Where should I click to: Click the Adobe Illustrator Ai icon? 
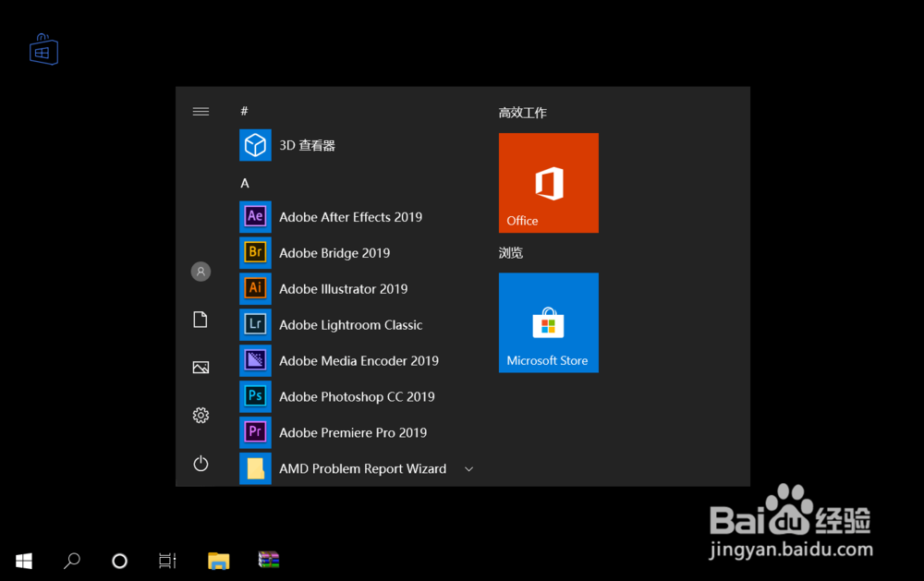[x=255, y=289]
